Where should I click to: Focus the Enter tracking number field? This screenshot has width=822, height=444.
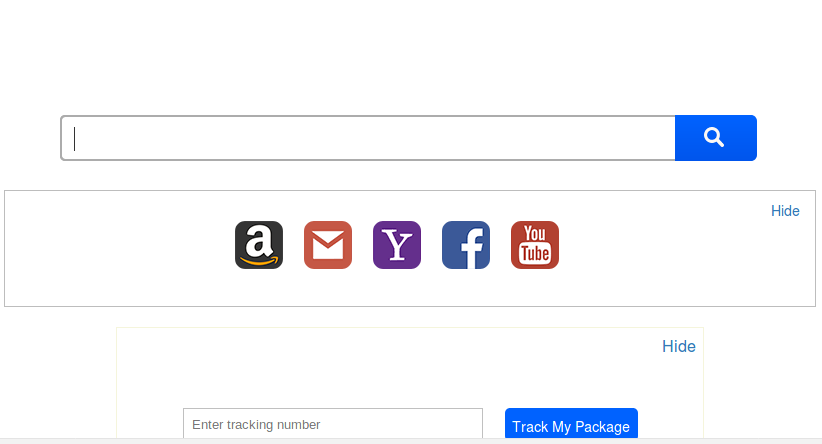click(333, 424)
